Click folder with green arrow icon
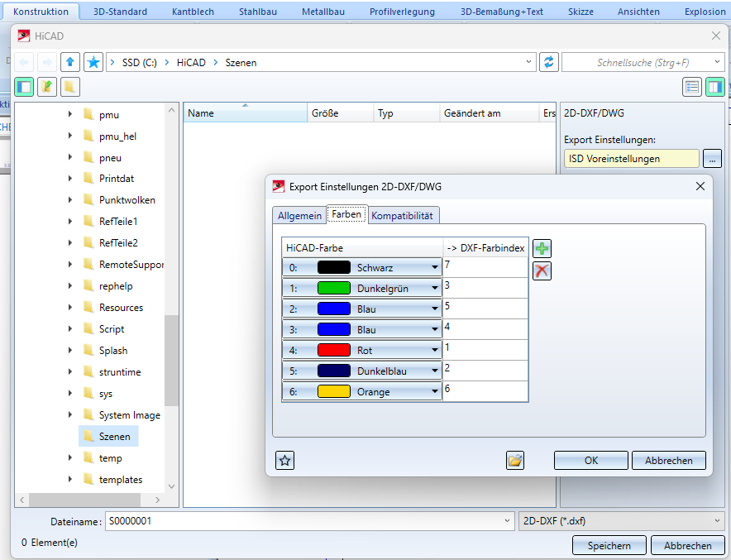Screen dimensions: 731x560 [x=47, y=87]
